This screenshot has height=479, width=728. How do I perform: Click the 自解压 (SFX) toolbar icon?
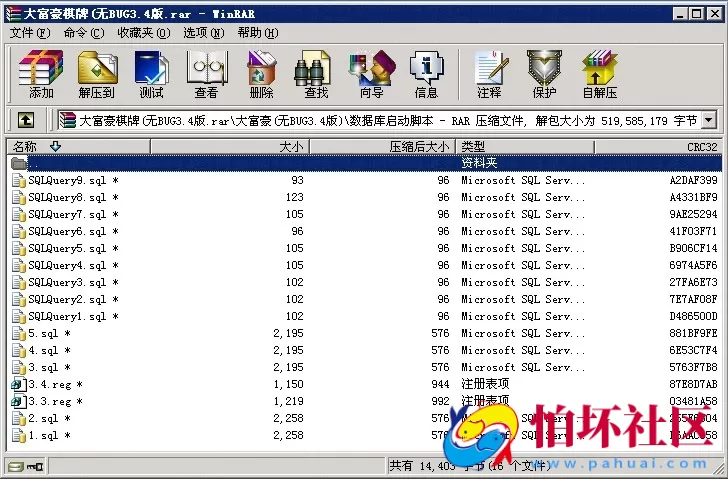coord(600,73)
